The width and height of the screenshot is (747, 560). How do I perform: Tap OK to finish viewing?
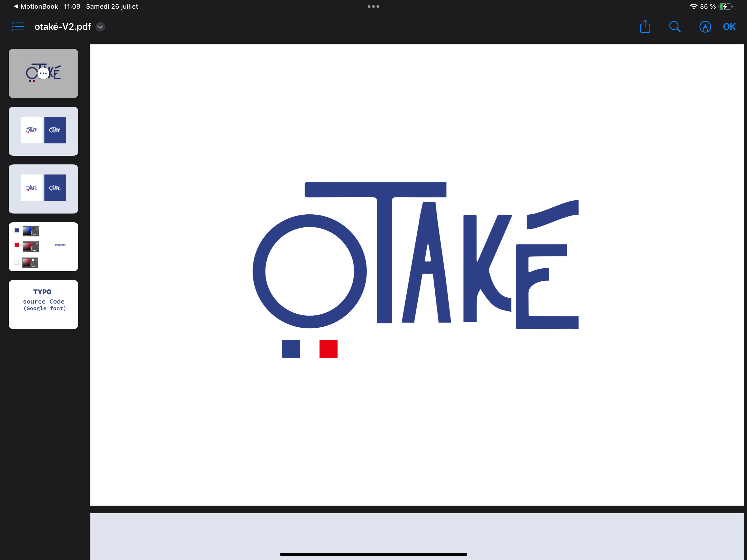(x=729, y=27)
